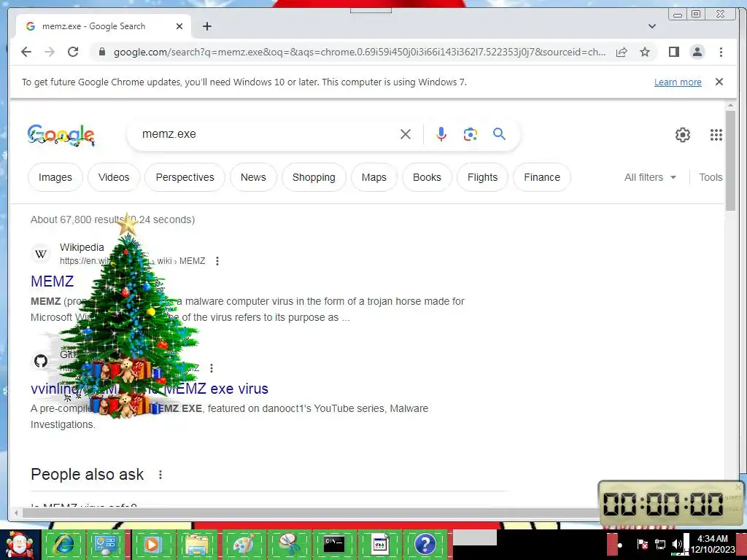Open Google quick settings gear
Image resolution: width=747 pixels, height=560 pixels.
click(x=683, y=135)
